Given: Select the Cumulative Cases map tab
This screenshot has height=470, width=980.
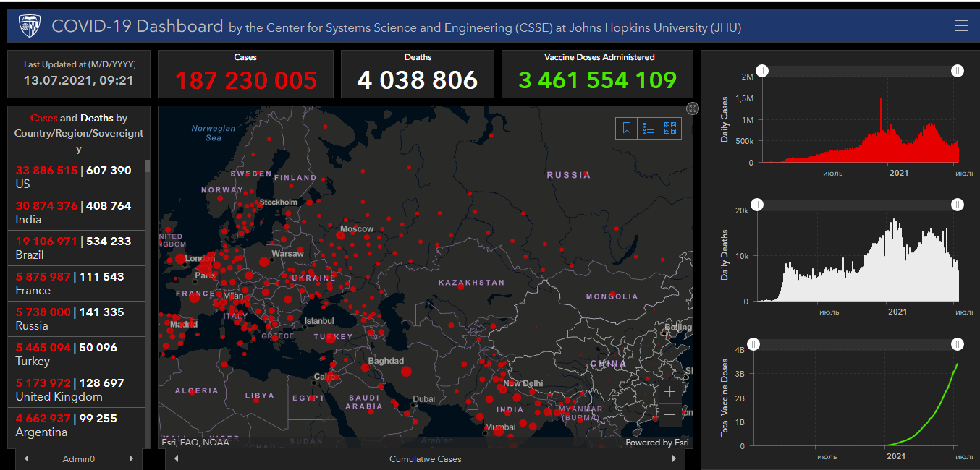Looking at the screenshot, I should coord(425,458).
